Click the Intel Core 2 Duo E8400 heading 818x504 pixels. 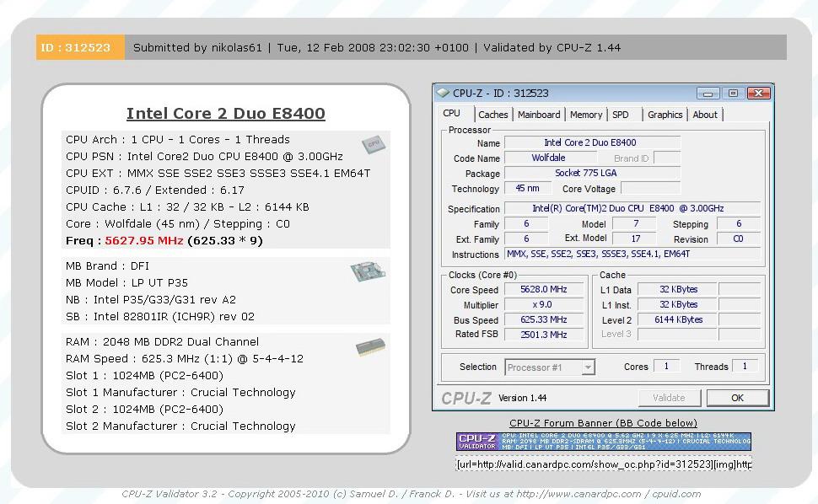tap(226, 113)
